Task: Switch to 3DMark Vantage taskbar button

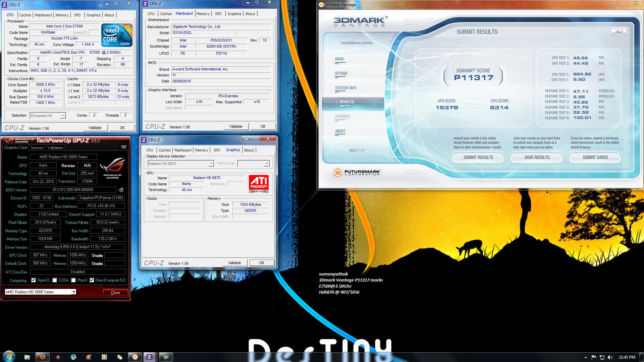Action: click(135, 357)
